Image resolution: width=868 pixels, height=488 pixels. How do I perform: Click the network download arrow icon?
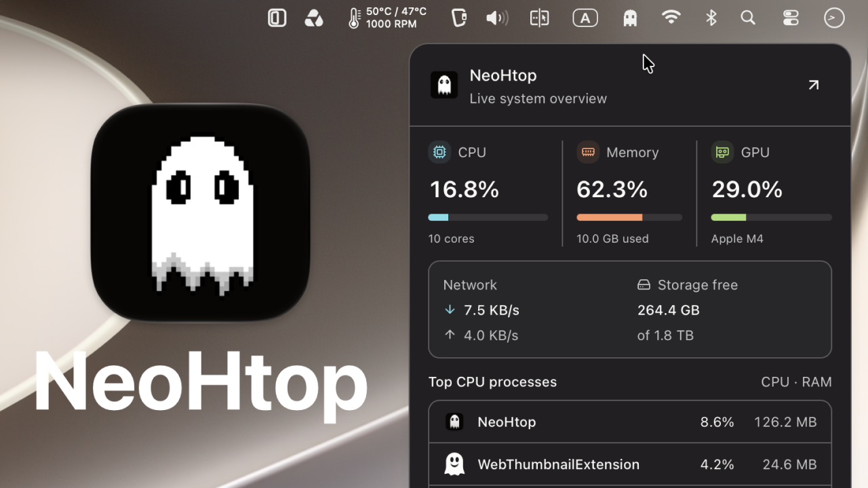[450, 310]
